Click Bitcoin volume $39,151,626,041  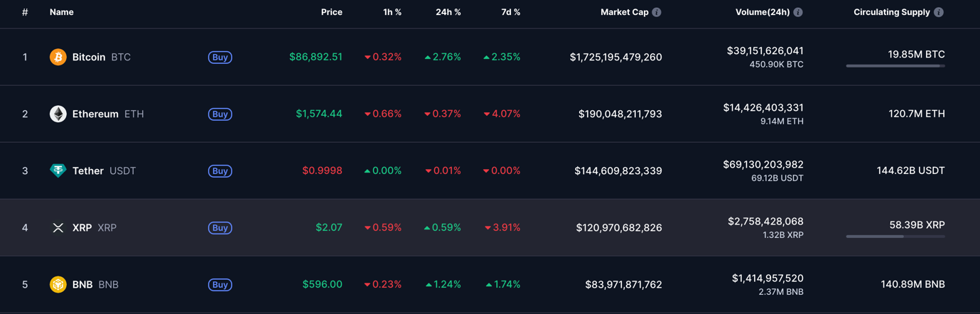(x=765, y=51)
